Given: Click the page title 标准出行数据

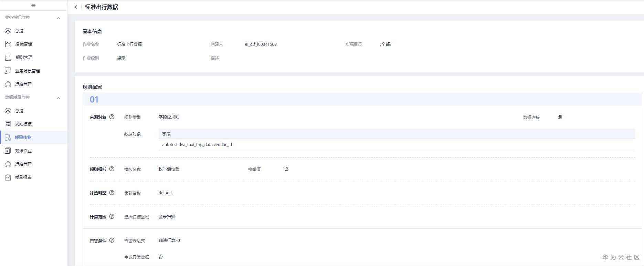Looking at the screenshot, I should 102,7.
